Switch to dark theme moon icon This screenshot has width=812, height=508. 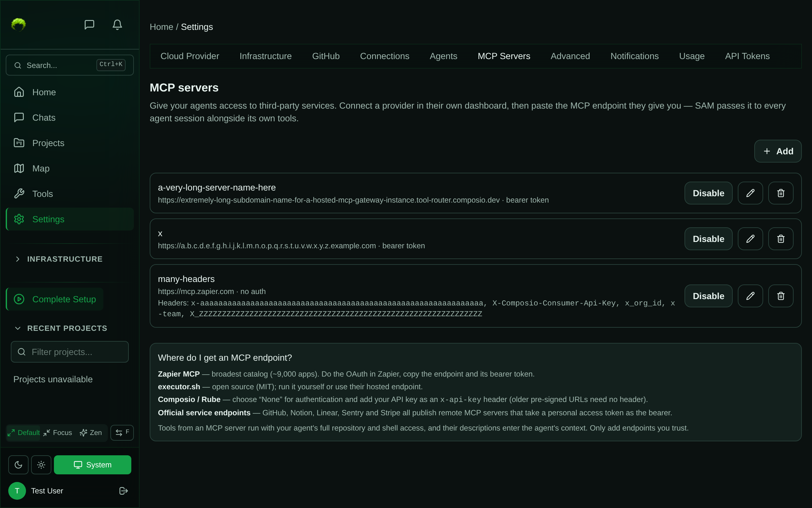pos(18,465)
